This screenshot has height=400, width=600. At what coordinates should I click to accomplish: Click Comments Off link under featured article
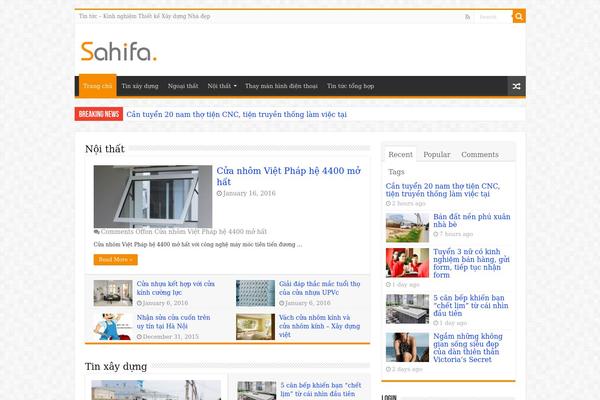[184, 232]
